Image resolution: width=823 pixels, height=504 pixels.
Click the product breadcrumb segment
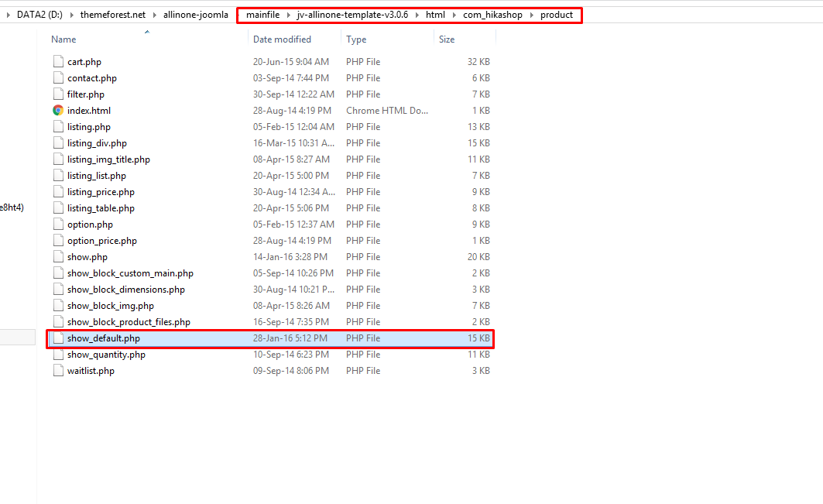[x=557, y=15]
